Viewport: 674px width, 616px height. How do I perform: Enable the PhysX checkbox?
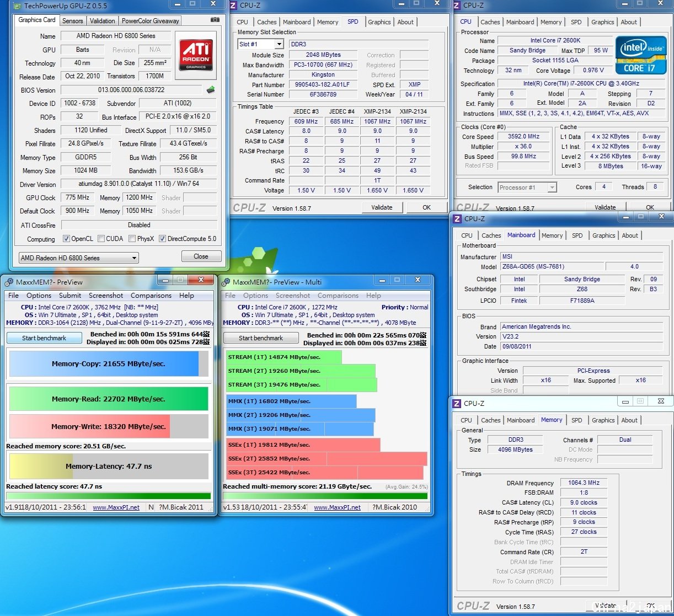132,239
